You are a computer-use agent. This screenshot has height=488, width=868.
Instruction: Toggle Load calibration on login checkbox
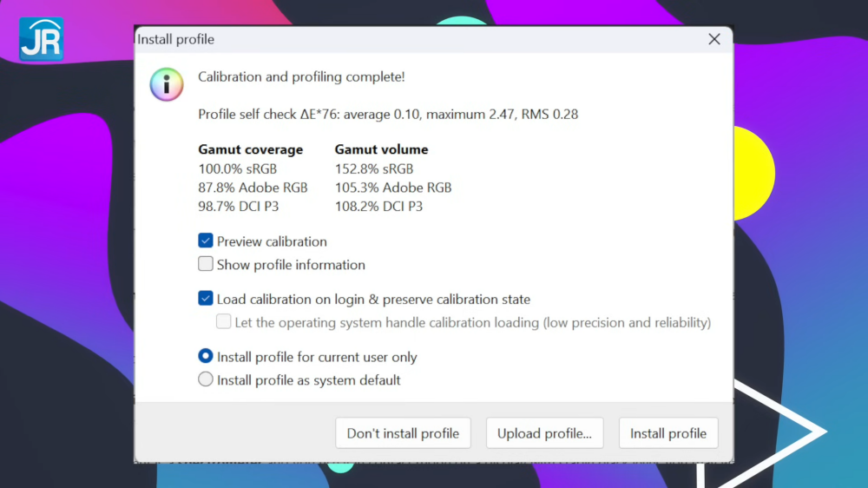(206, 299)
